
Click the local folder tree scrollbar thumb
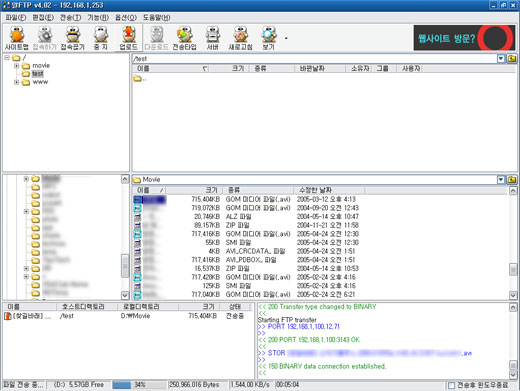(125, 266)
